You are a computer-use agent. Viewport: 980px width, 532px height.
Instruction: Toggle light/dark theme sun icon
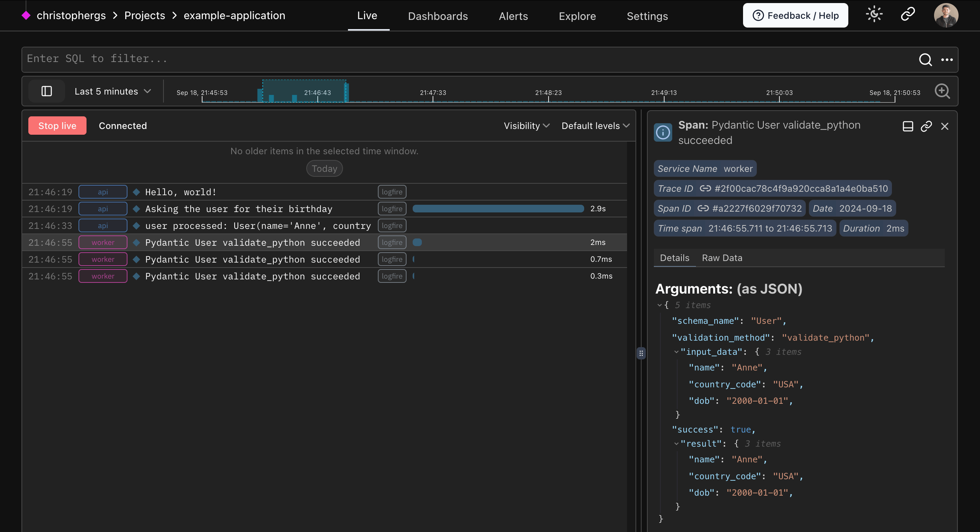point(874,15)
